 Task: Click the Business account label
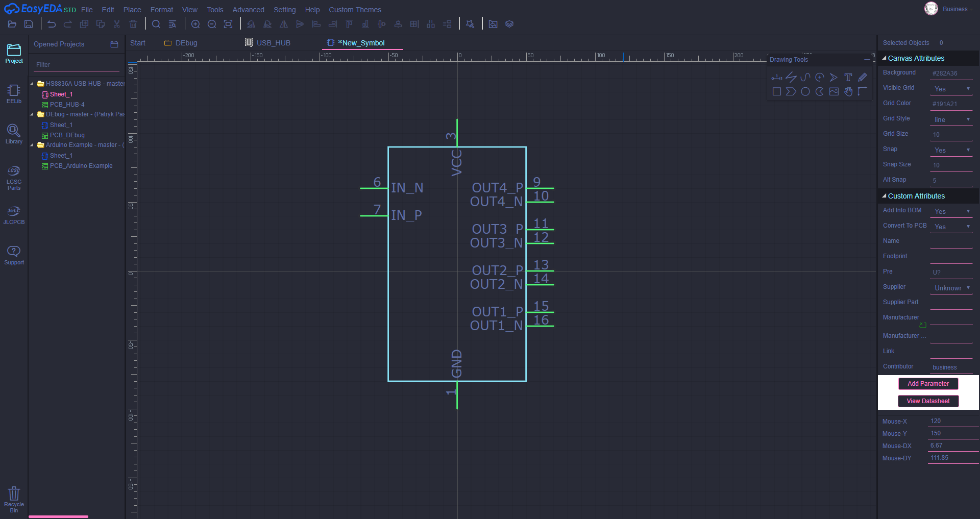pos(955,9)
